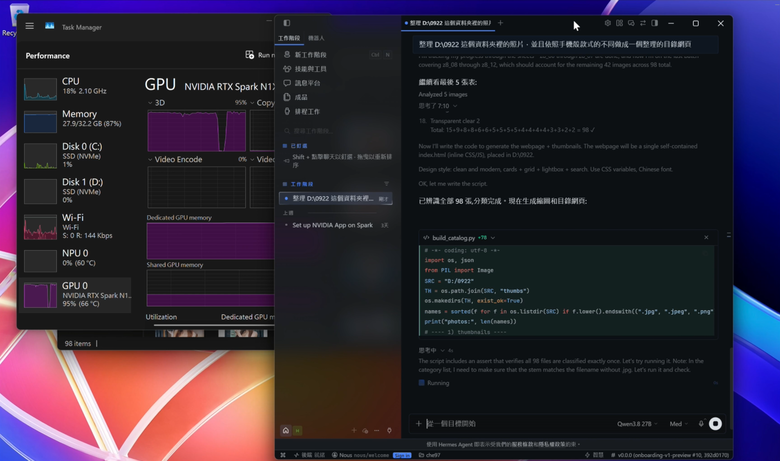Toggle the Hermes sidebar collapse icon
Viewport: 780px width, 461px height.
pos(287,23)
